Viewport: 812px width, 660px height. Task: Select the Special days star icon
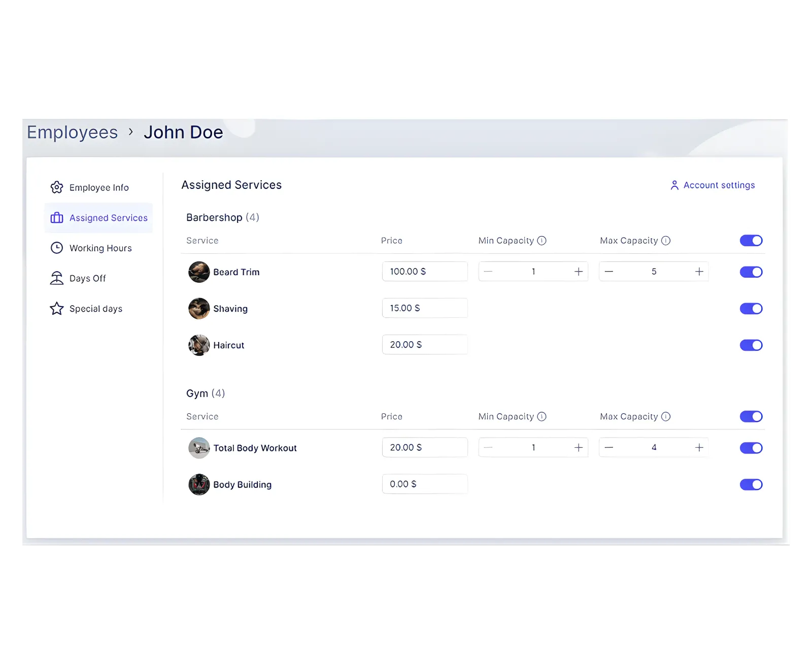pos(57,308)
